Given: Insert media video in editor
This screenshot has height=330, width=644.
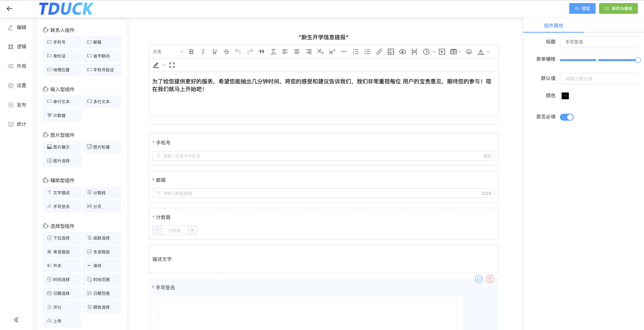Looking at the screenshot, I should 442,52.
